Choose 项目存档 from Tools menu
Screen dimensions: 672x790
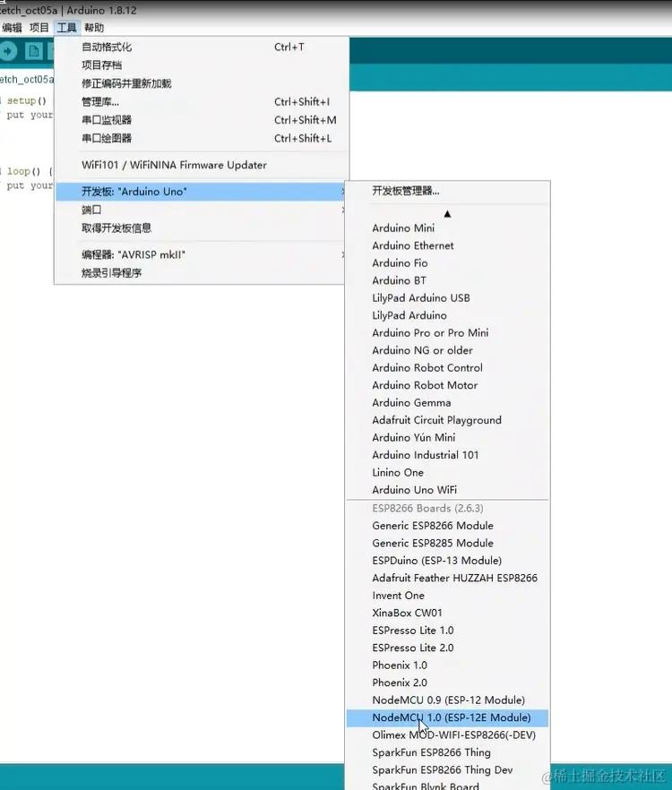coord(202,65)
